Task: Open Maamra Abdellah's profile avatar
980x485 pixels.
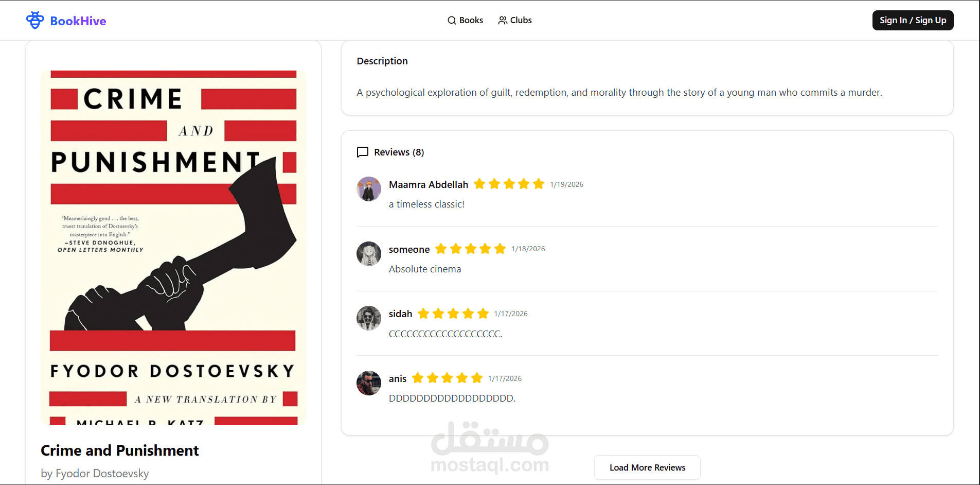Action: click(369, 189)
